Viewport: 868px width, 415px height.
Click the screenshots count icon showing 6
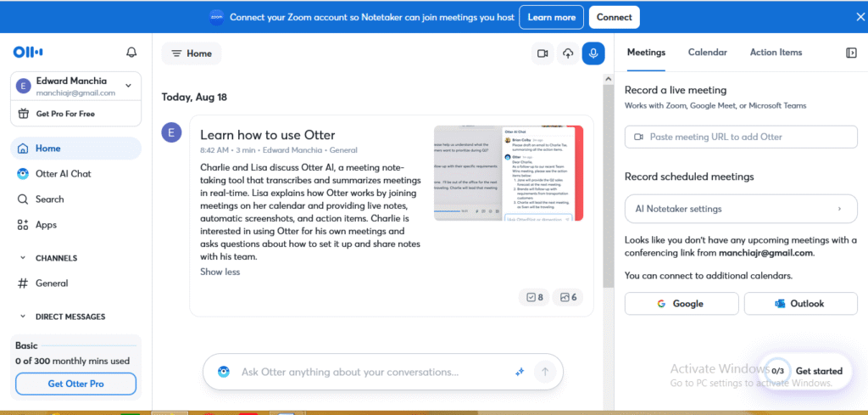point(568,297)
